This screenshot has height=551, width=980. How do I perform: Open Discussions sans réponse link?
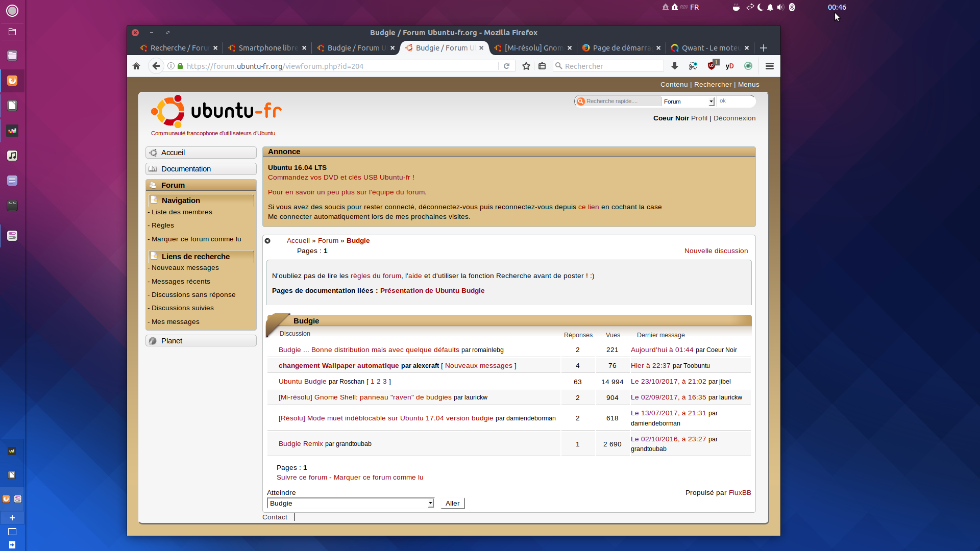tap(193, 295)
